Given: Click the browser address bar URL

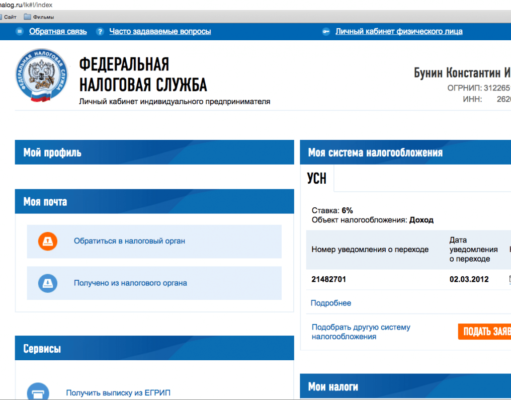Looking at the screenshot, I should (x=26, y=5).
